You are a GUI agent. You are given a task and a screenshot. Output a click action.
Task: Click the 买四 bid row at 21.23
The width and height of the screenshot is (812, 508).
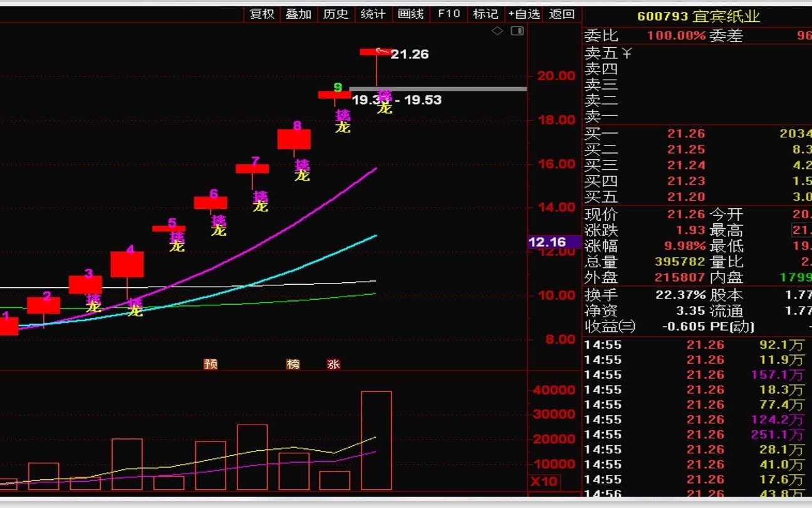pyautogui.click(x=697, y=181)
